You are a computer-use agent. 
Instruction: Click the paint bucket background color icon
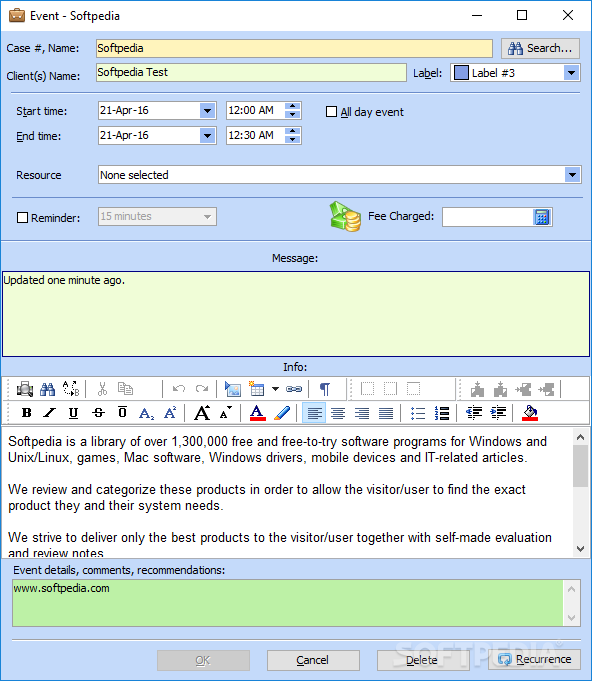pos(530,413)
